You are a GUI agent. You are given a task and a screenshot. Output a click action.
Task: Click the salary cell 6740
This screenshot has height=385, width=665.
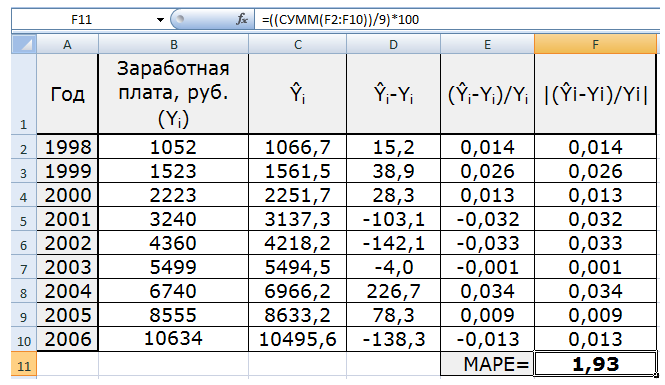[x=173, y=291]
